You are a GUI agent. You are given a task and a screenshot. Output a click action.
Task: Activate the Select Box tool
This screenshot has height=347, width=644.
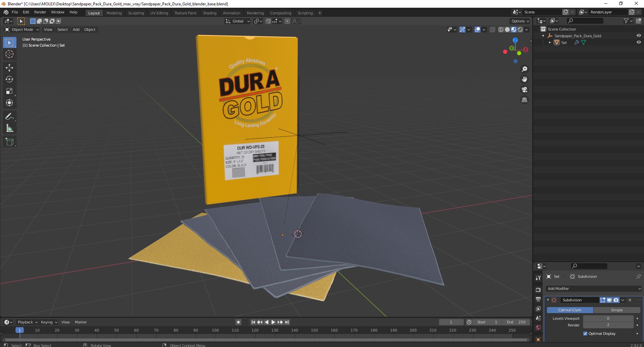(x=9, y=43)
